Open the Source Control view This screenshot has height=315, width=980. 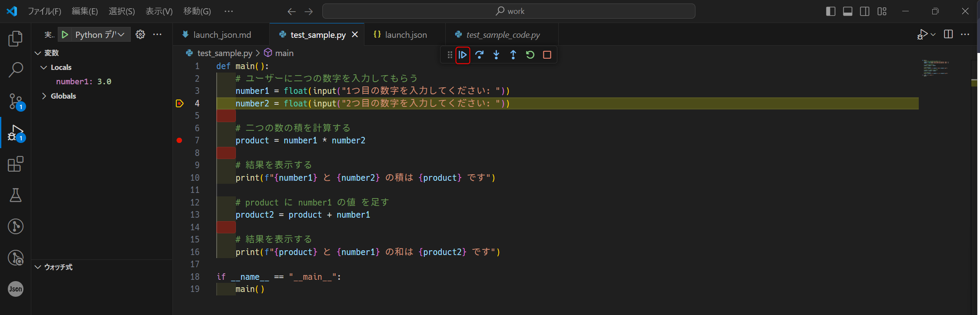(16, 101)
